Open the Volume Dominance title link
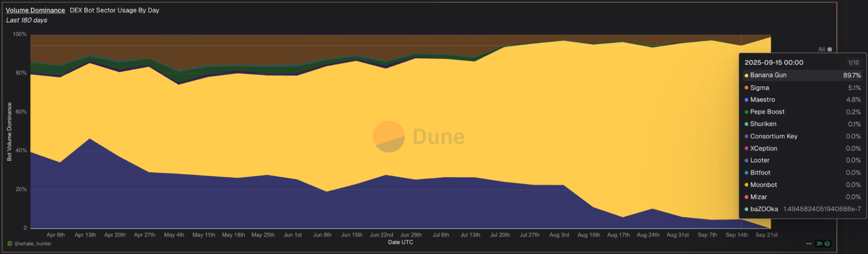The image size is (868, 254). coord(35,10)
